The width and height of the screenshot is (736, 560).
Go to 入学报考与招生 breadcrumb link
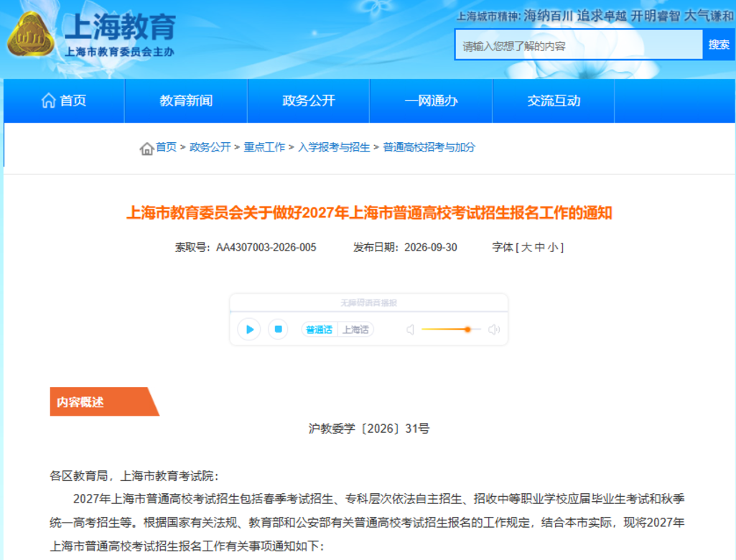tap(334, 147)
